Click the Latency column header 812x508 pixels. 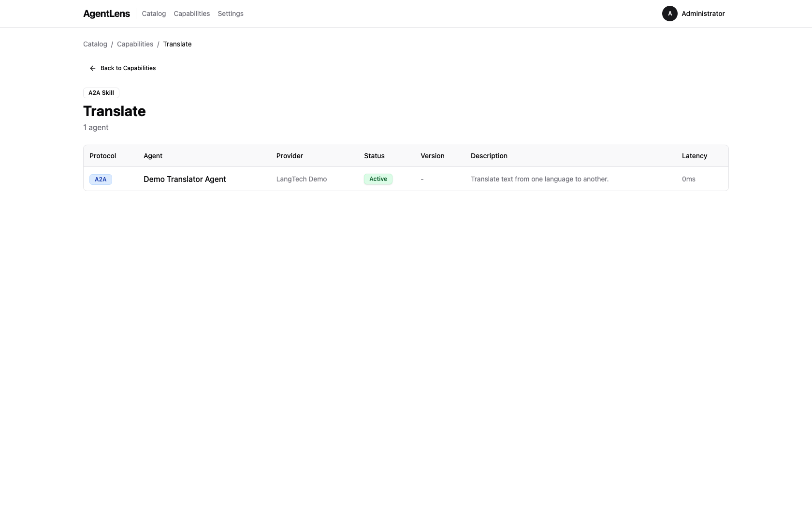coord(694,156)
